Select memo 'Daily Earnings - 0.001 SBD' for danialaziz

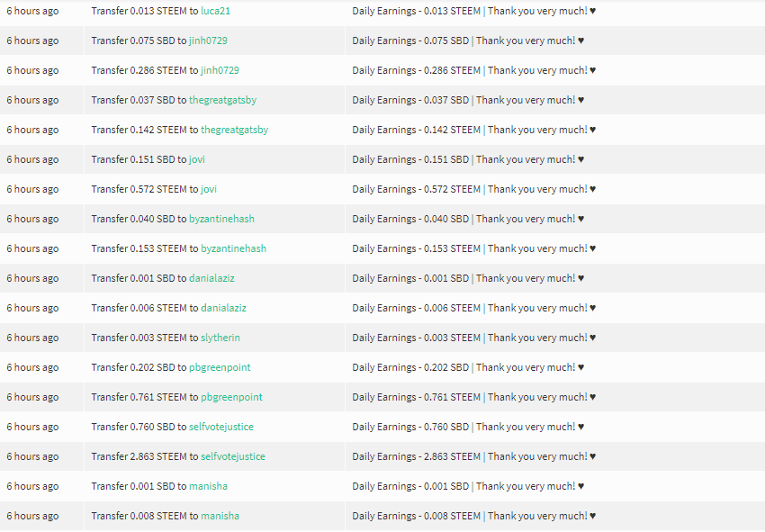(x=410, y=278)
